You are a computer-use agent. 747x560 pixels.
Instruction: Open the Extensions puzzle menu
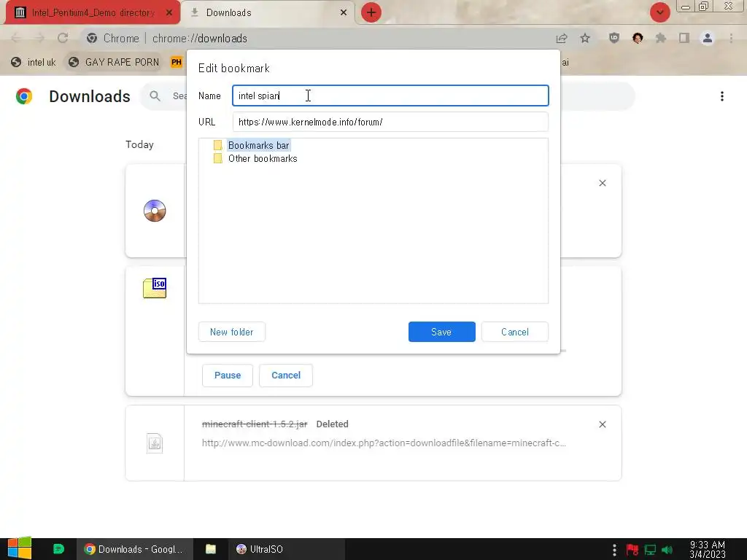click(x=661, y=38)
